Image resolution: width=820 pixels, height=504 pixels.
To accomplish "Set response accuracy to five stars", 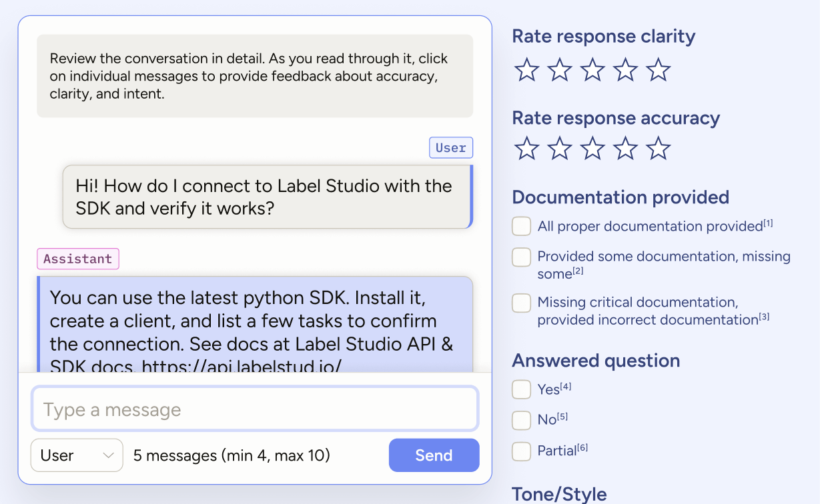I will [x=658, y=149].
